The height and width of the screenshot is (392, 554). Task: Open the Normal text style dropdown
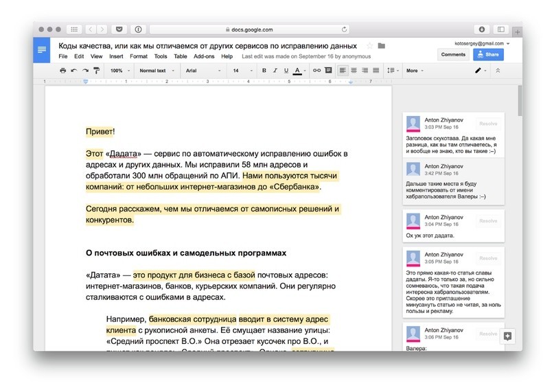(x=157, y=71)
